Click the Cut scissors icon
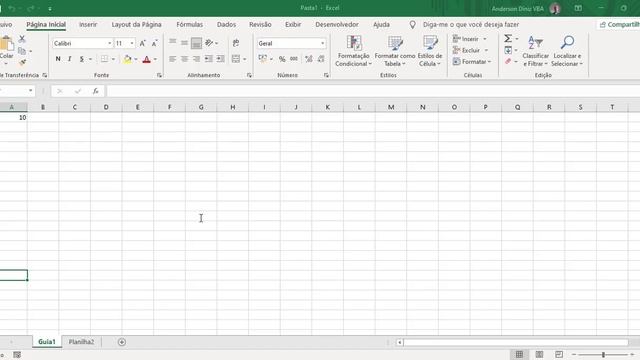This screenshot has width=640, height=360. (22, 39)
